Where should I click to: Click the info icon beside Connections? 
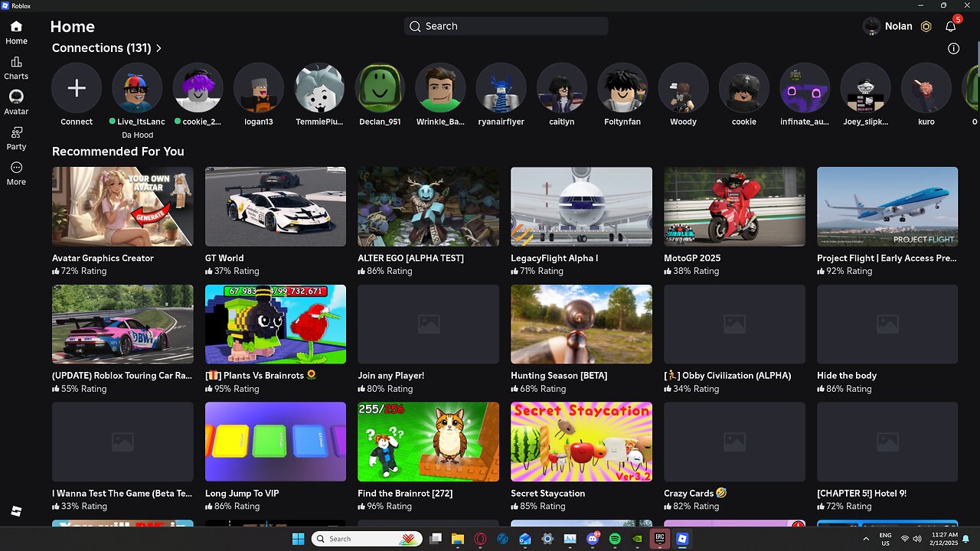pos(953,48)
